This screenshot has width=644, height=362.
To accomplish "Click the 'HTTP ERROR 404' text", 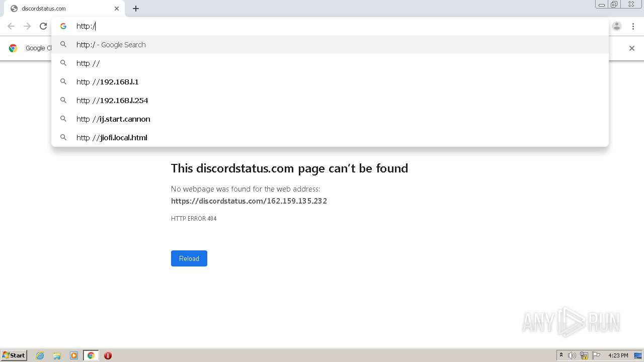I will tap(194, 219).
